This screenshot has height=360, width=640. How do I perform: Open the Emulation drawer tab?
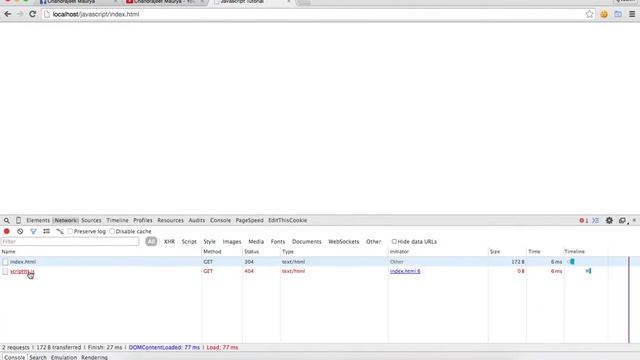click(64, 357)
